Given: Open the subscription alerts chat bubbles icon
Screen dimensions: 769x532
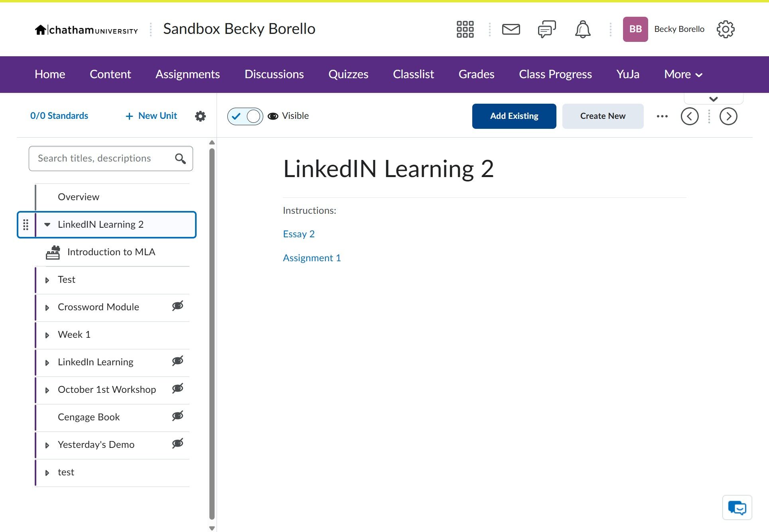Looking at the screenshot, I should (546, 29).
